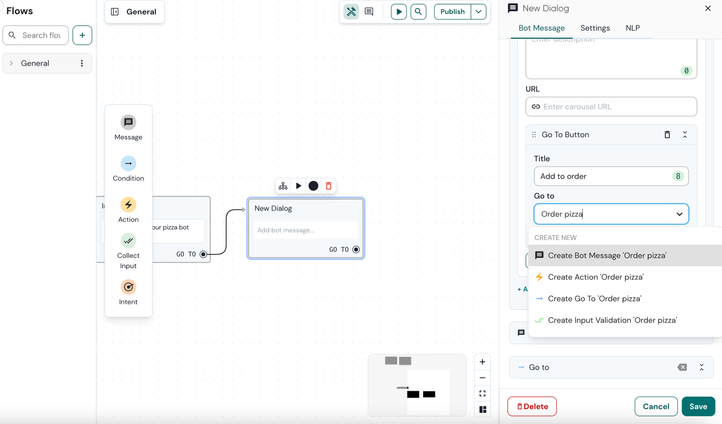
Task: Delete the New Dialog node via trash icon
Action: pos(328,186)
